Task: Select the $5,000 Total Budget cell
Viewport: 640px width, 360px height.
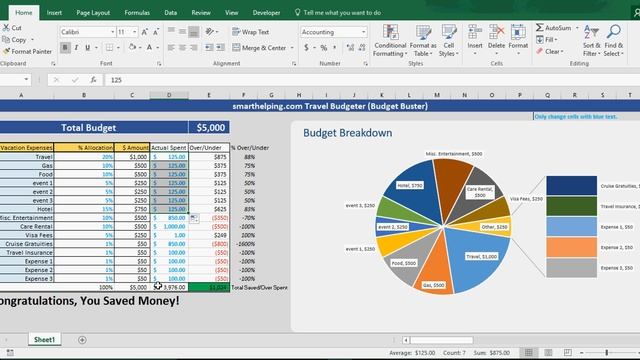Action: pyautogui.click(x=209, y=127)
